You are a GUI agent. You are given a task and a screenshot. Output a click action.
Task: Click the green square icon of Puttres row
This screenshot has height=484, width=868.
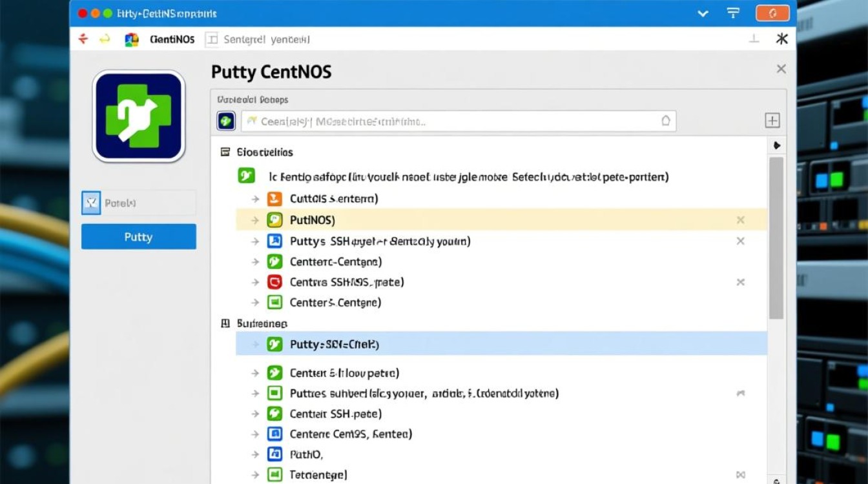pos(274,393)
